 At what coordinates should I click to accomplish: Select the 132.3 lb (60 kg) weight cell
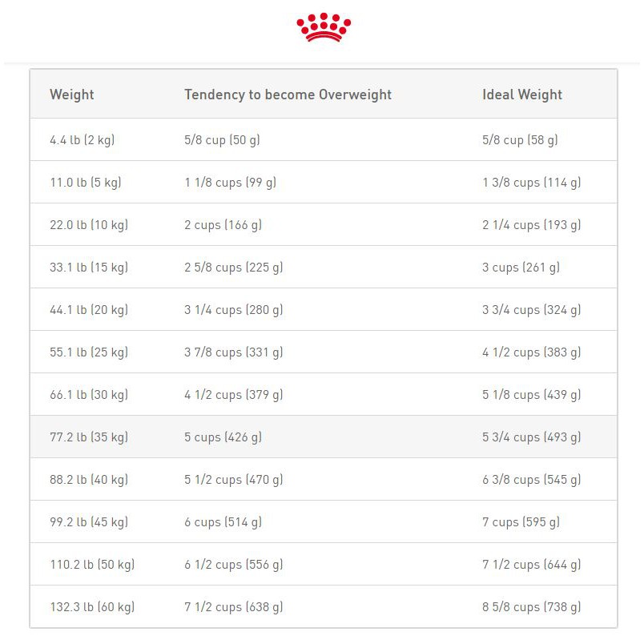point(92,607)
